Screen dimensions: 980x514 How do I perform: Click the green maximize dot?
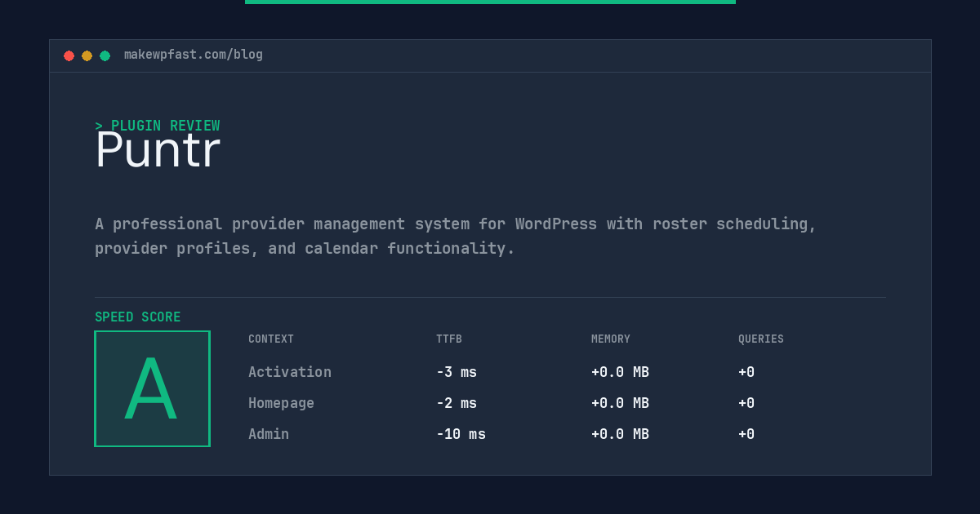(105, 55)
